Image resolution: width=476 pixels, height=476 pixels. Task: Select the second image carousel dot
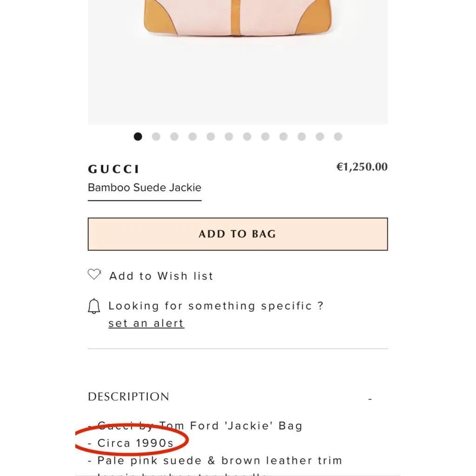tap(156, 137)
